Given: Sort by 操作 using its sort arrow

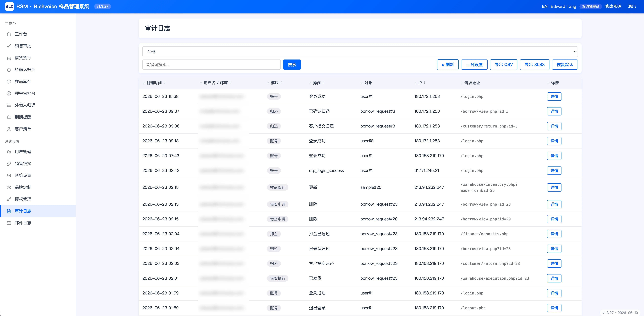Looking at the screenshot, I should (x=324, y=83).
